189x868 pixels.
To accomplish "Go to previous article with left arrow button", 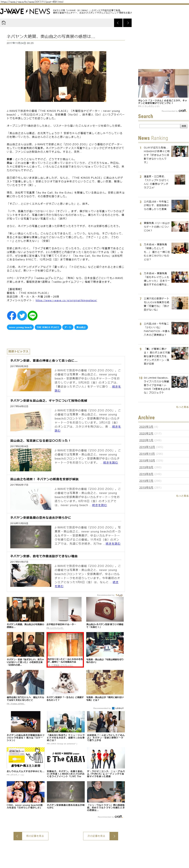I will pos(118,23).
